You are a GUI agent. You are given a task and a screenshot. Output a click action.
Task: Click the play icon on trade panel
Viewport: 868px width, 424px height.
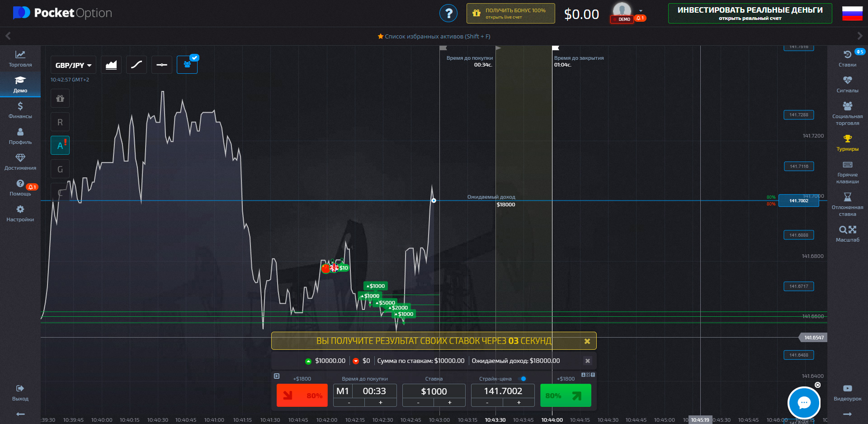pos(277,376)
